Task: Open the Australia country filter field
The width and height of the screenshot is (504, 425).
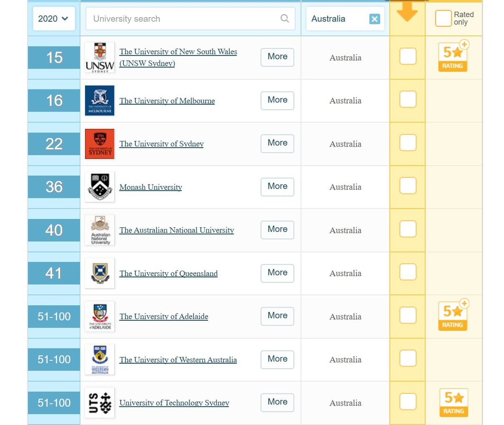Action: (x=345, y=19)
